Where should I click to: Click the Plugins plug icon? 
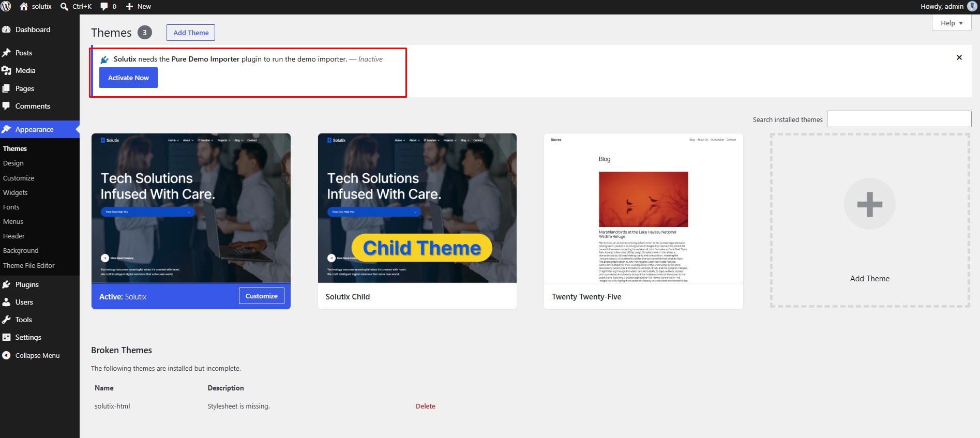[6, 284]
